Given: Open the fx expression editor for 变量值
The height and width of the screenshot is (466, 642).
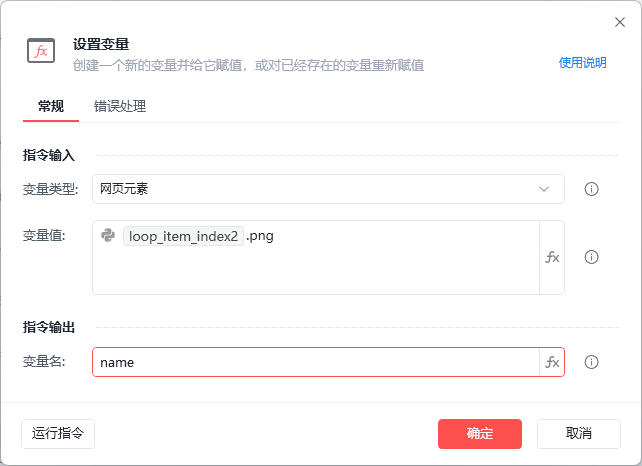Looking at the screenshot, I should coord(552,257).
